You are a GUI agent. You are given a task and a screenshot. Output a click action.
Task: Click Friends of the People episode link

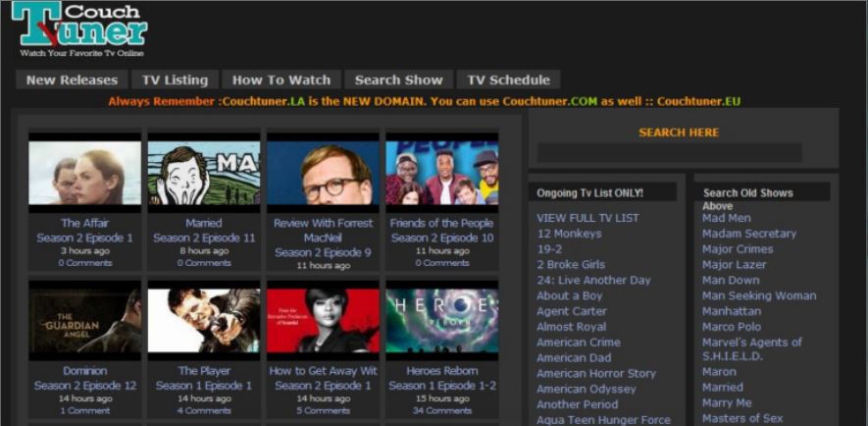[x=441, y=231]
